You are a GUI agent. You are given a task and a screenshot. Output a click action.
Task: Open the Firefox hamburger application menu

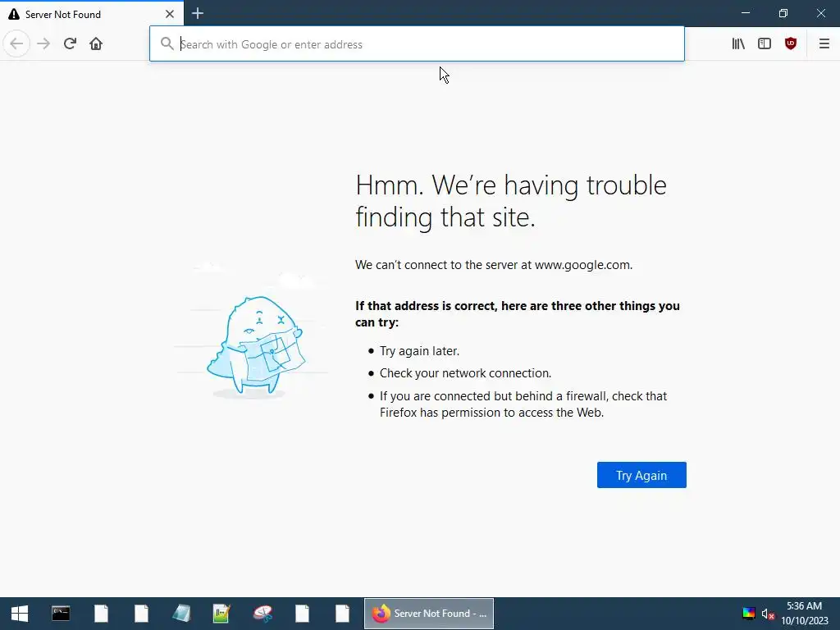[x=824, y=43]
